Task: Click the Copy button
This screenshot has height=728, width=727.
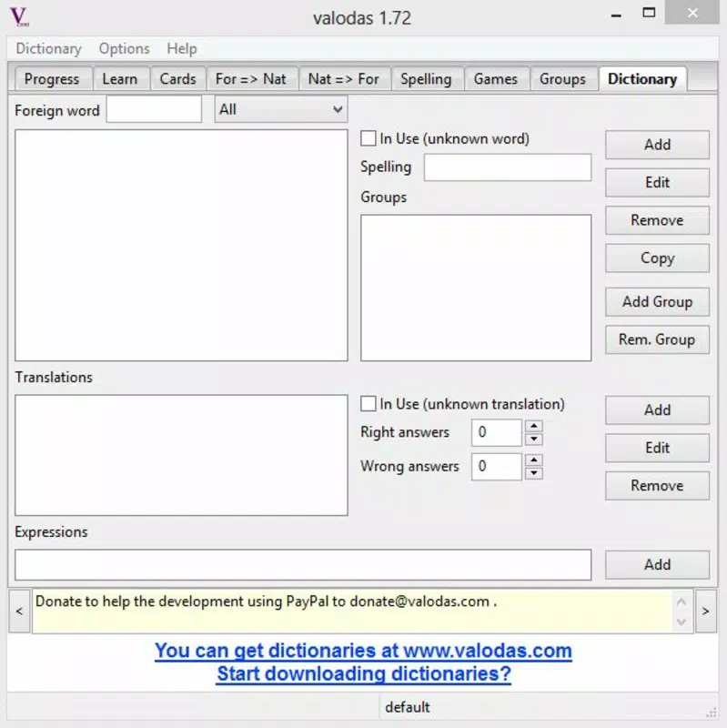Action: [x=657, y=258]
